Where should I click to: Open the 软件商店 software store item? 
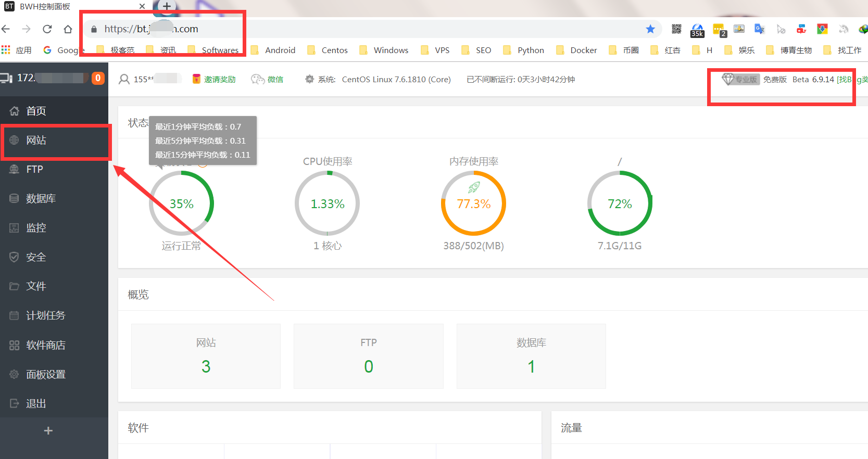coord(54,345)
